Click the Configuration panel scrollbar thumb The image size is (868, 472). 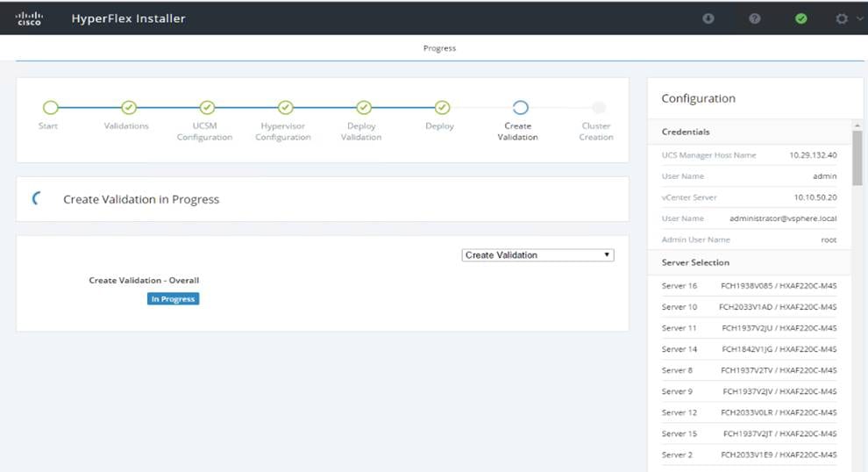tap(857, 158)
